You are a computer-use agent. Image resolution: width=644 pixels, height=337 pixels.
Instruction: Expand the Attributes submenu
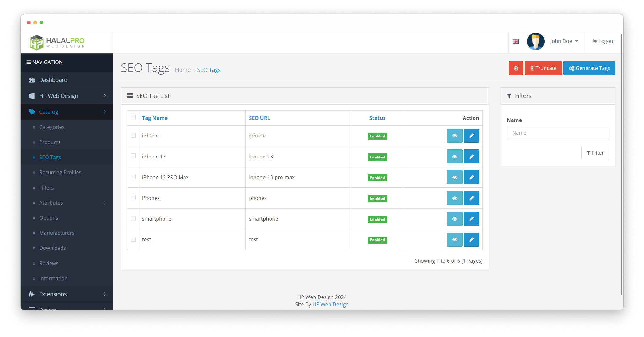(x=67, y=203)
